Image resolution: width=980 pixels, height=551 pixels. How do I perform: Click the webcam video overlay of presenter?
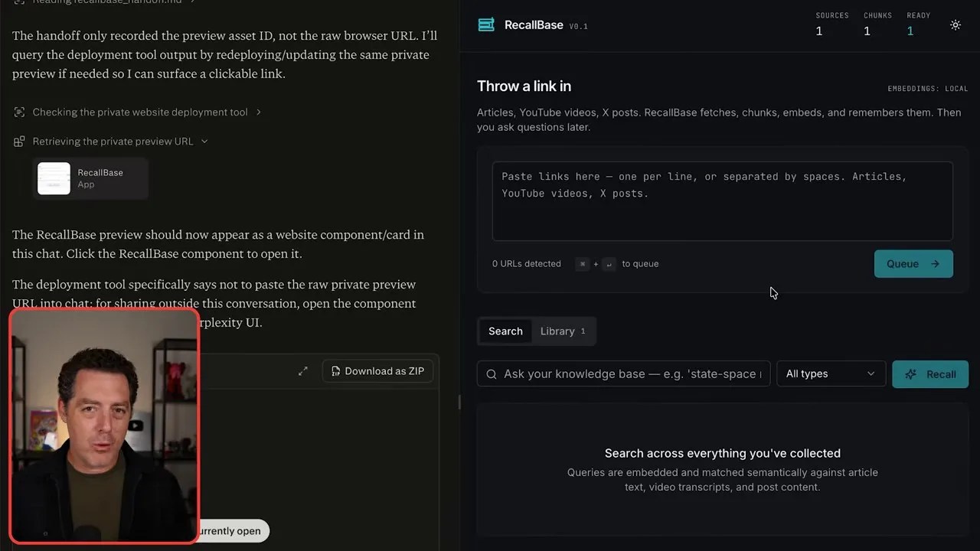point(104,425)
